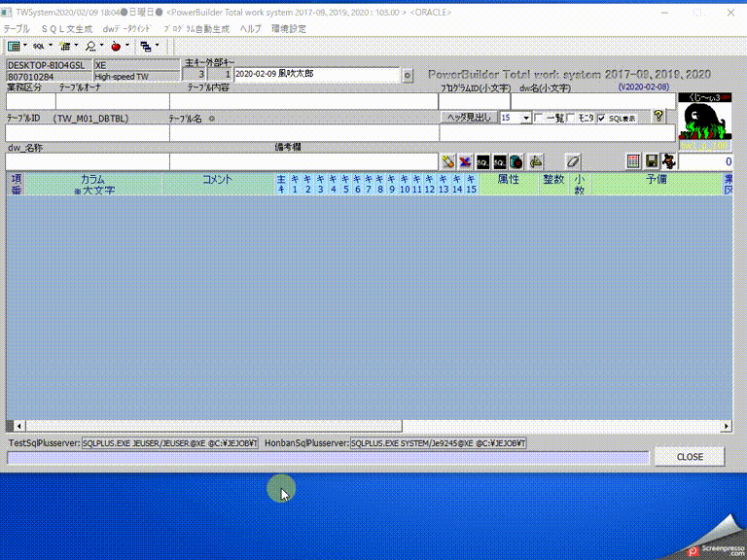
Task: Click the table grid toolbar icon
Action: 14,47
